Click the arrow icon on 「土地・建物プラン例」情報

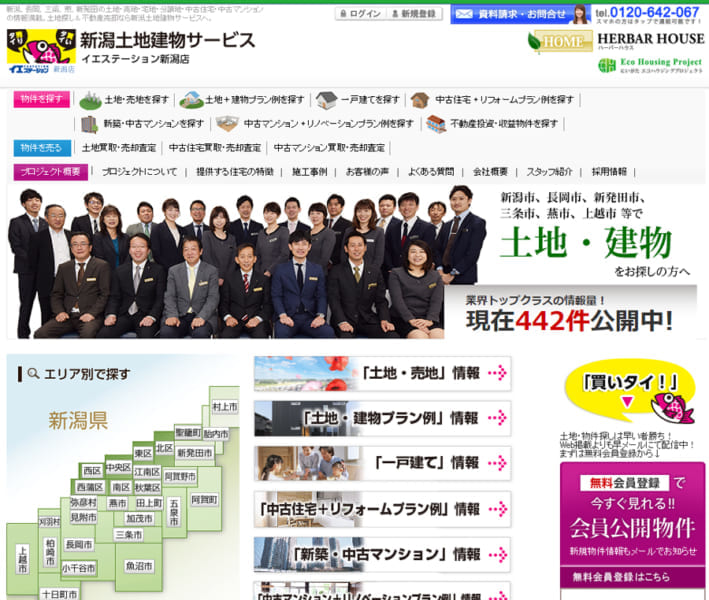497,418
